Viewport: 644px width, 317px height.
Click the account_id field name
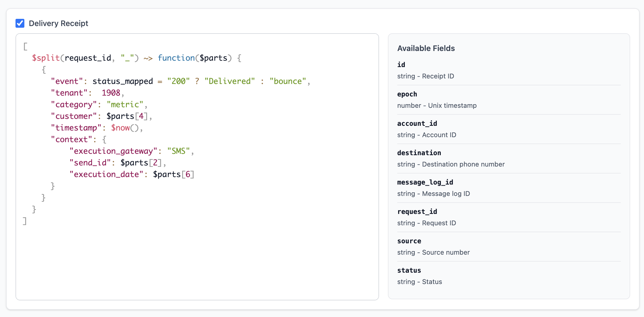417,123
